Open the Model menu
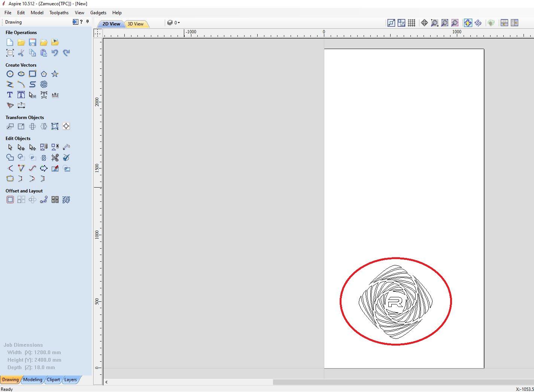The height and width of the screenshot is (392, 534). click(37, 12)
